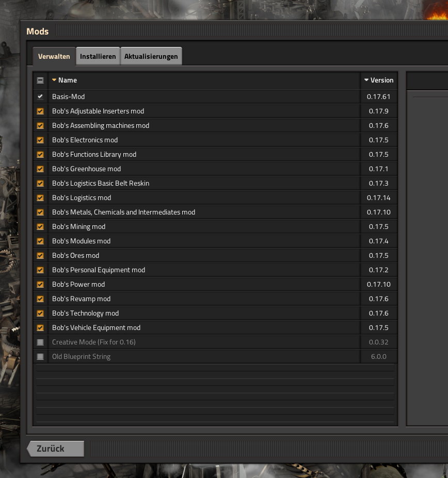
Task: Enable Creative Mode (Fix for 0.16) checkbox
Action: (40, 342)
